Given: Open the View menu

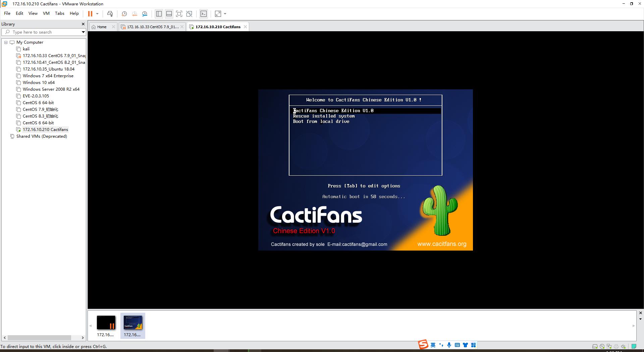Looking at the screenshot, I should 33,13.
